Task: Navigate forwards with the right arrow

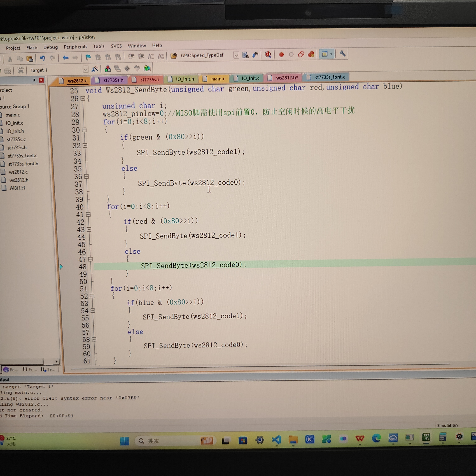Action: point(75,58)
